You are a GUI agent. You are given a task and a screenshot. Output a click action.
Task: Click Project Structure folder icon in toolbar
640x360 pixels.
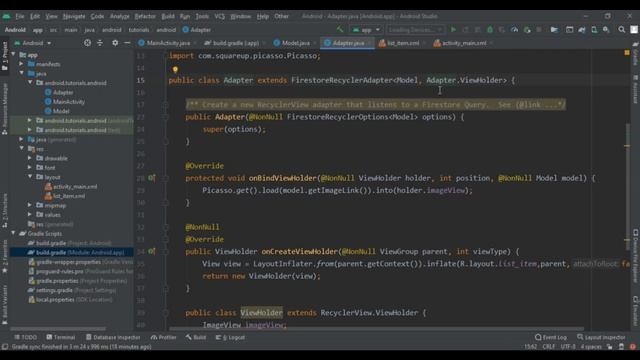[554, 30]
